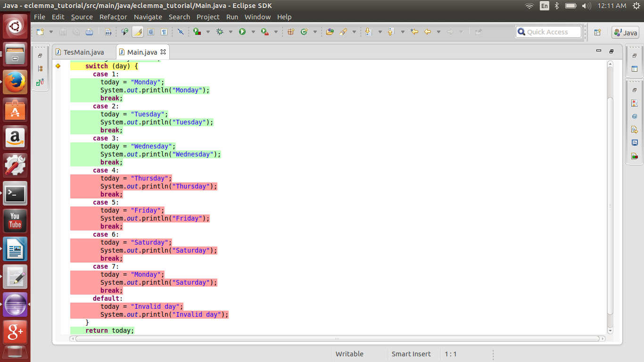The image size is (644, 362).
Task: Navigate Back with the yellow arrow icon
Action: 428,32
